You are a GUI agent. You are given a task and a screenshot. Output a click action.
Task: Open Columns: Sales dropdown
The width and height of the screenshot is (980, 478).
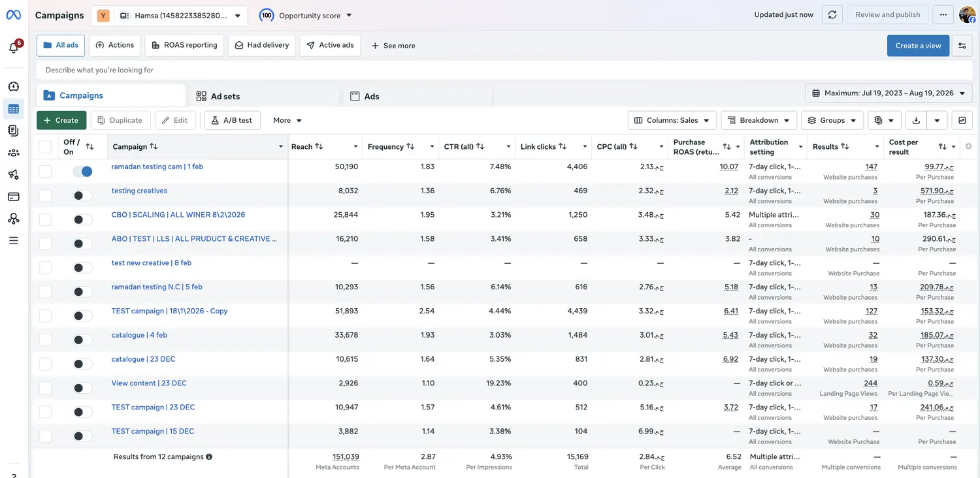coord(672,120)
